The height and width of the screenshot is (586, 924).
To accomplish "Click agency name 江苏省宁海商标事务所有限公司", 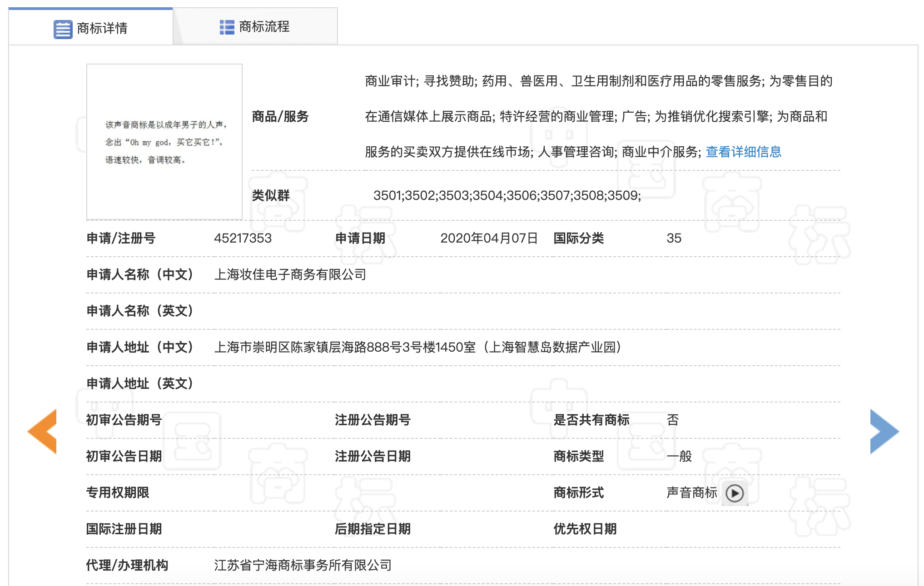I will (x=303, y=566).
